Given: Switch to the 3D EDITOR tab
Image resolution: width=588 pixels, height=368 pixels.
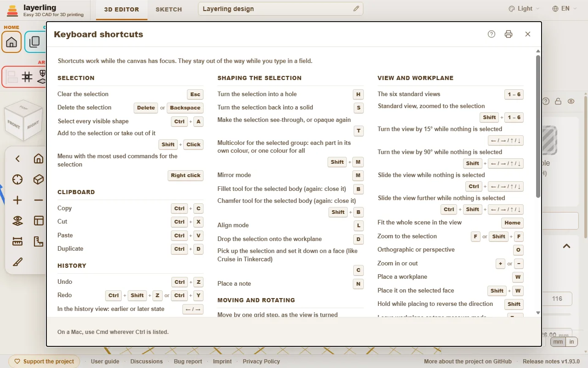Looking at the screenshot, I should pyautogui.click(x=122, y=9).
